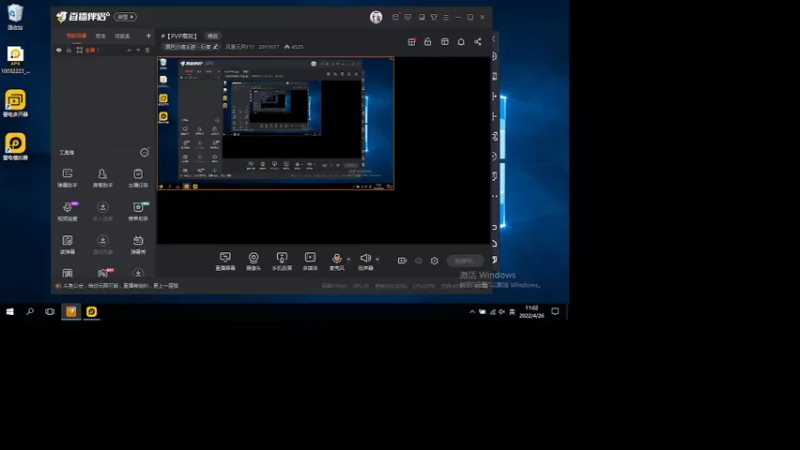800x450 pixels.
Task: Add a 多媒体 multimedia source
Action: click(x=310, y=261)
